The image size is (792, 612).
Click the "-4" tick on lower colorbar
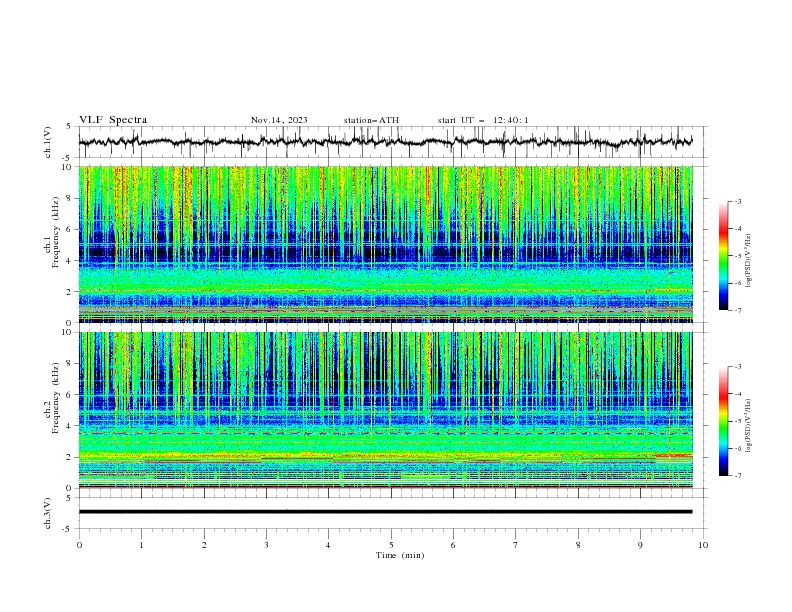coord(738,394)
